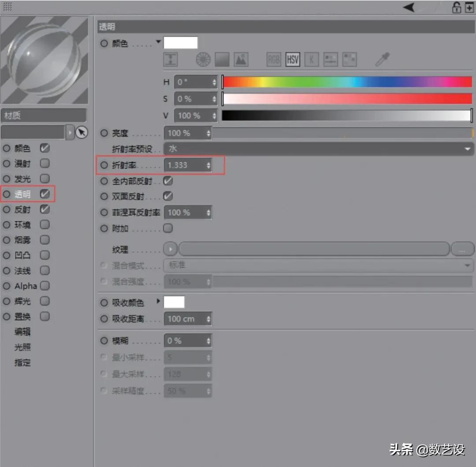The width and height of the screenshot is (476, 467).
Task: Toggle the 全内部反射 option
Action: pos(168,180)
